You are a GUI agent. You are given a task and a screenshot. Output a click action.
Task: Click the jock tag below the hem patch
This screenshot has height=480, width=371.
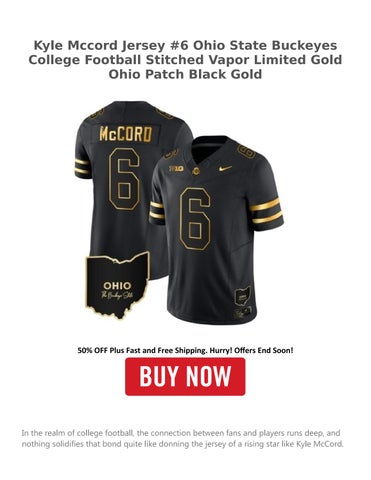pyautogui.click(x=242, y=313)
